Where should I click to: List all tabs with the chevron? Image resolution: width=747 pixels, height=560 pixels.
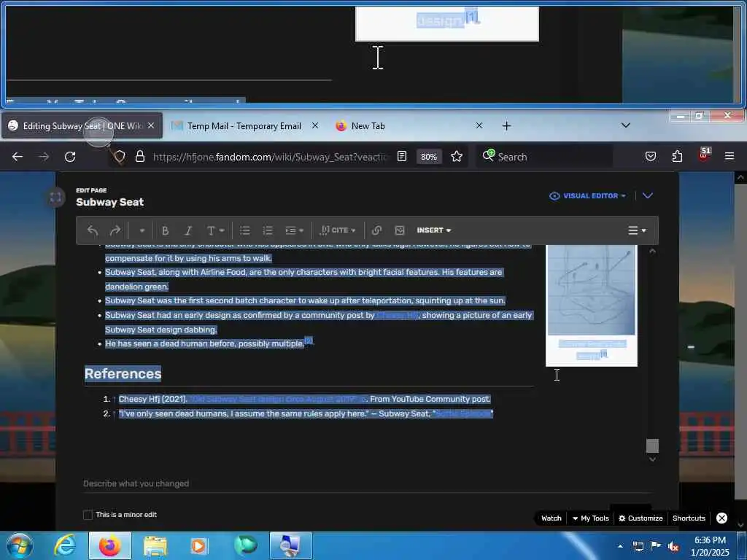click(625, 125)
